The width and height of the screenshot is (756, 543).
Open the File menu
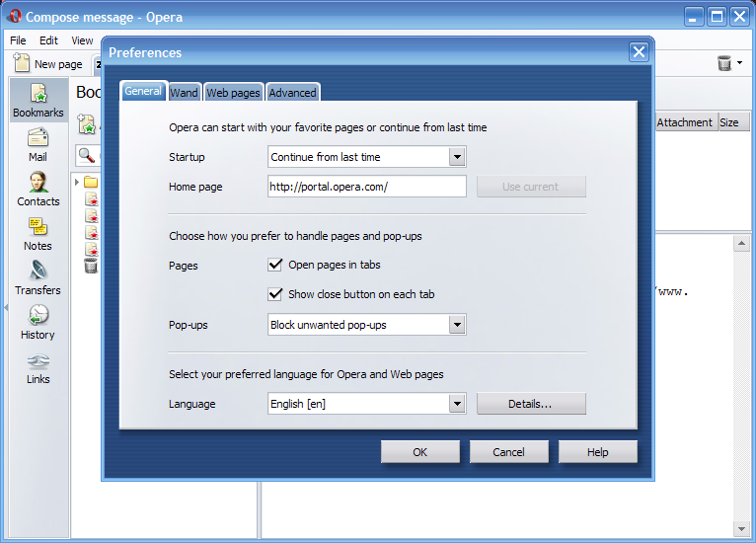pos(19,40)
